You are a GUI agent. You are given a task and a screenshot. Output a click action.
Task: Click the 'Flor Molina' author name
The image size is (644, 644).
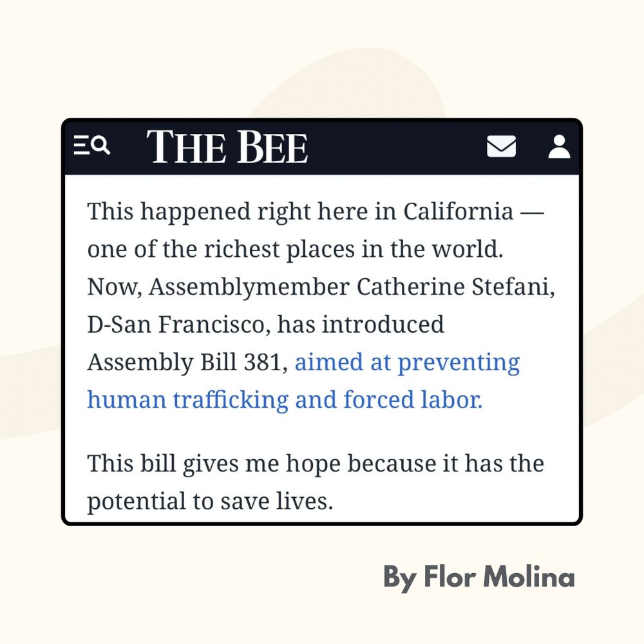coord(498,576)
